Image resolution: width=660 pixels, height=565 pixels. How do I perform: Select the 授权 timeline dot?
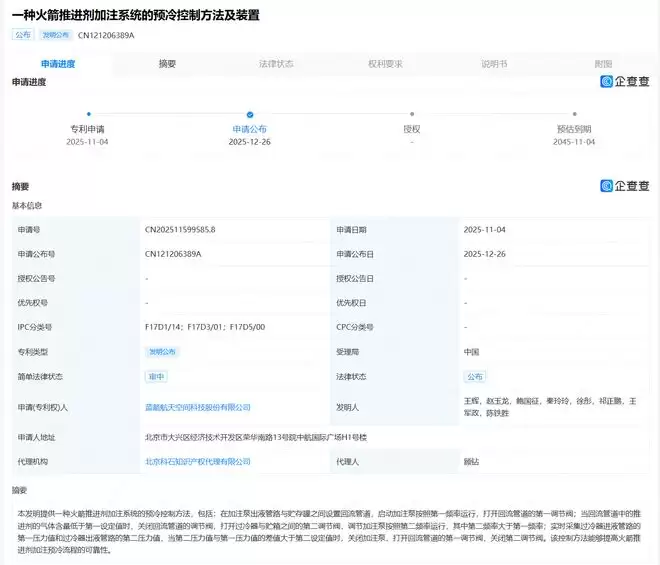[x=411, y=114]
